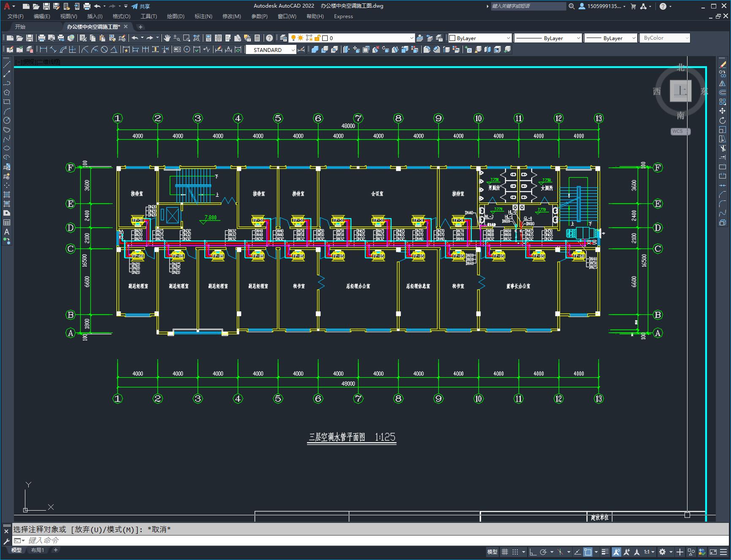
Task: Select the Rectangle draw tool
Action: click(7, 102)
